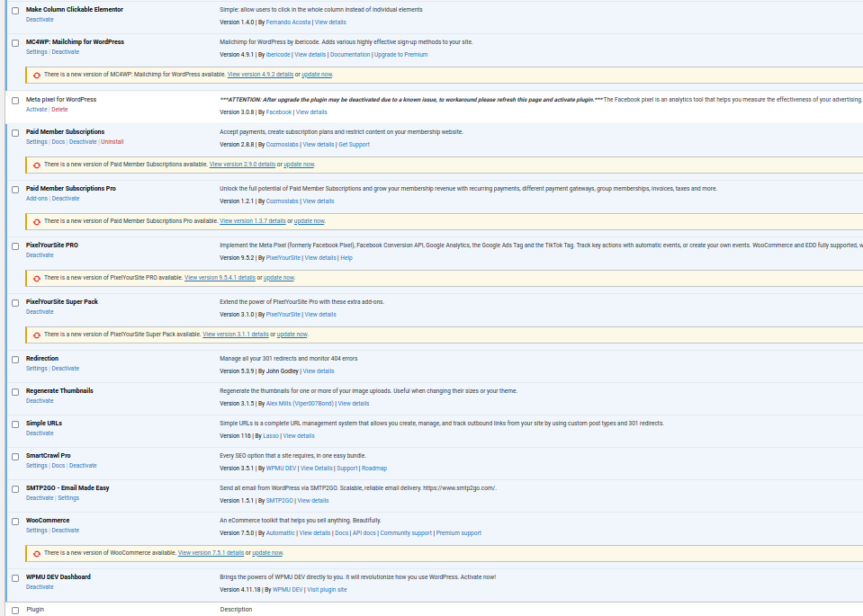863x616 pixels.
Task: Click the MC4WP update notice refresh icon
Action: (37, 76)
